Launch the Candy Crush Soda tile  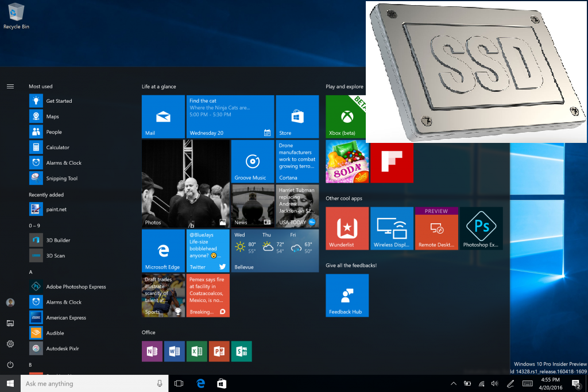(347, 162)
